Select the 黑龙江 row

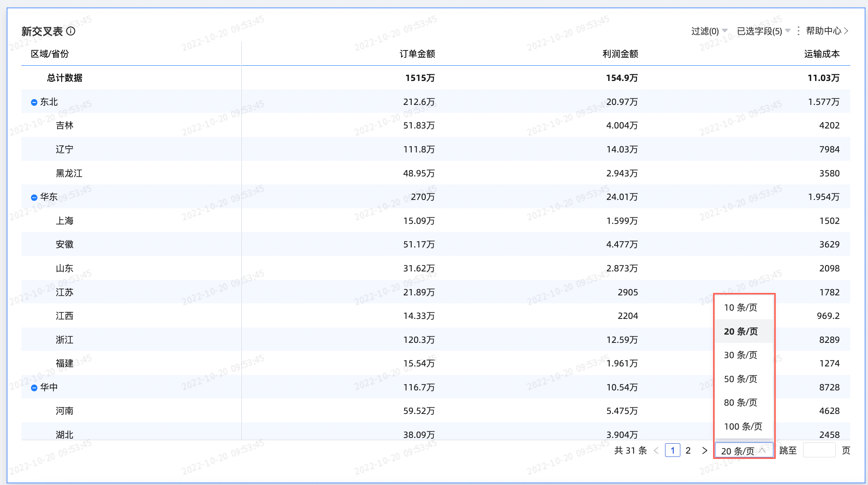[436, 173]
